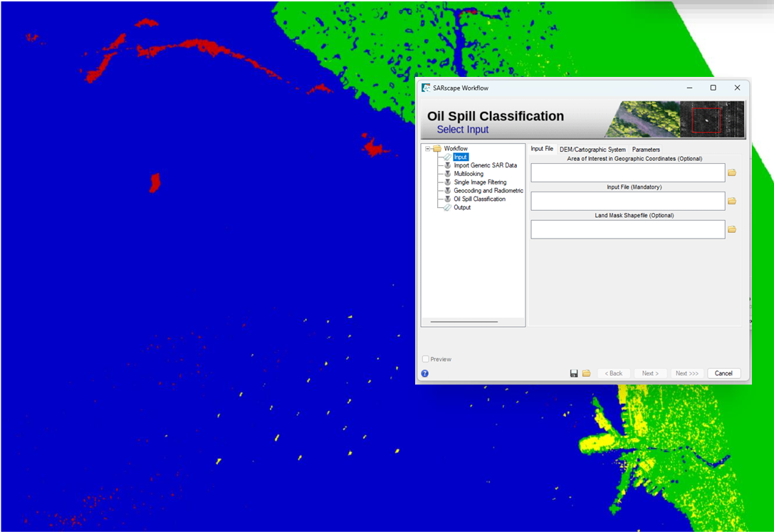Screen dimensions: 774x532
Task: Browse for the Land Mask Shapefile
Action: (x=732, y=229)
